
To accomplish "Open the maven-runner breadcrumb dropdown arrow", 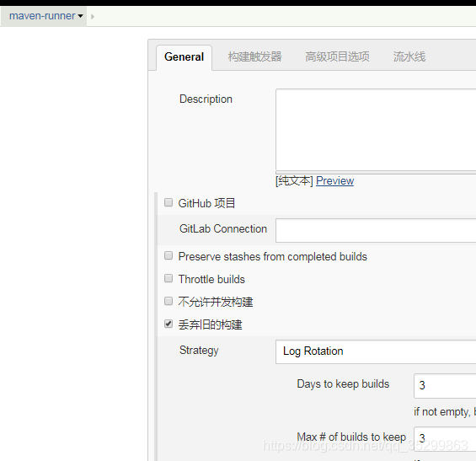I will pos(80,16).
